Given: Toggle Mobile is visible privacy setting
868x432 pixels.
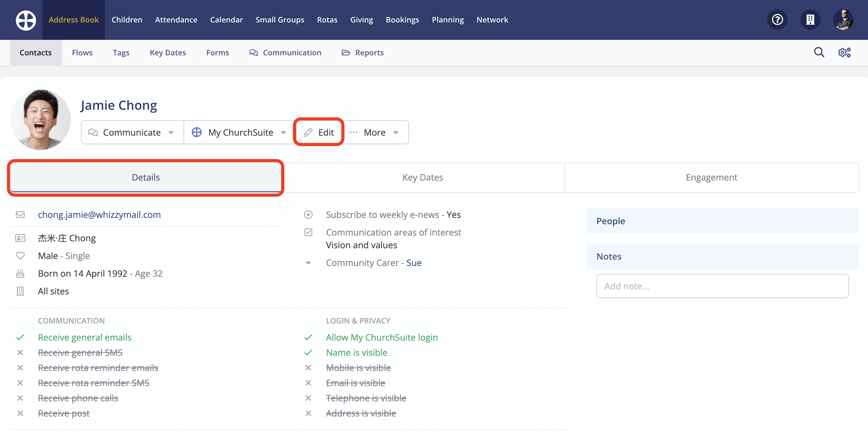Looking at the screenshot, I should point(358,367).
